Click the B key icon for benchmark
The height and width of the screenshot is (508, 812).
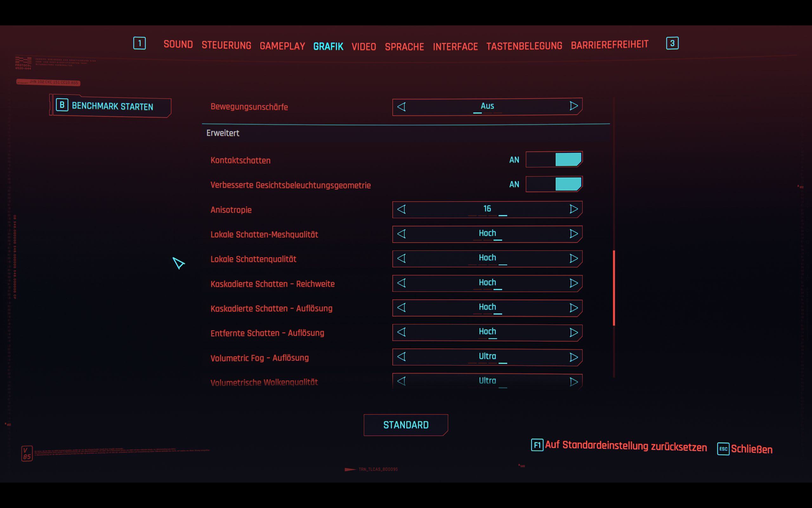click(x=62, y=105)
